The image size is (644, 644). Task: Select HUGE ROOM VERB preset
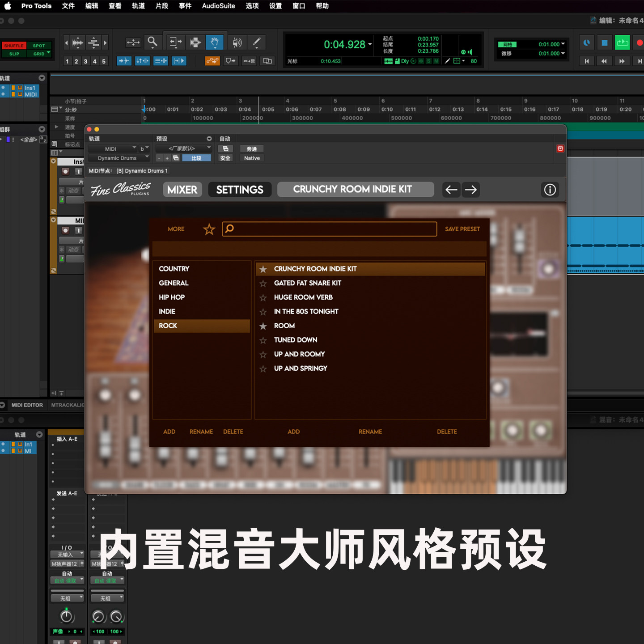click(370, 297)
